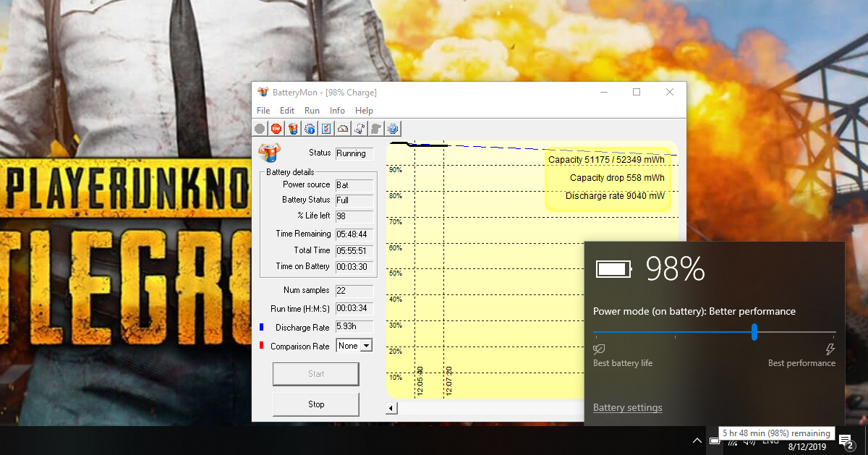The height and width of the screenshot is (455, 868).
Task: Click the left arrow of the graph scrollbar
Action: (391, 409)
